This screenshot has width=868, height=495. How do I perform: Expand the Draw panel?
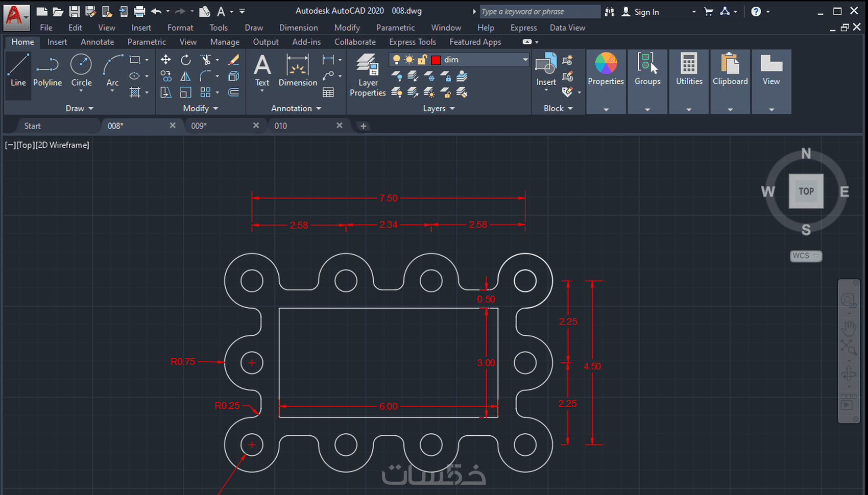click(80, 108)
